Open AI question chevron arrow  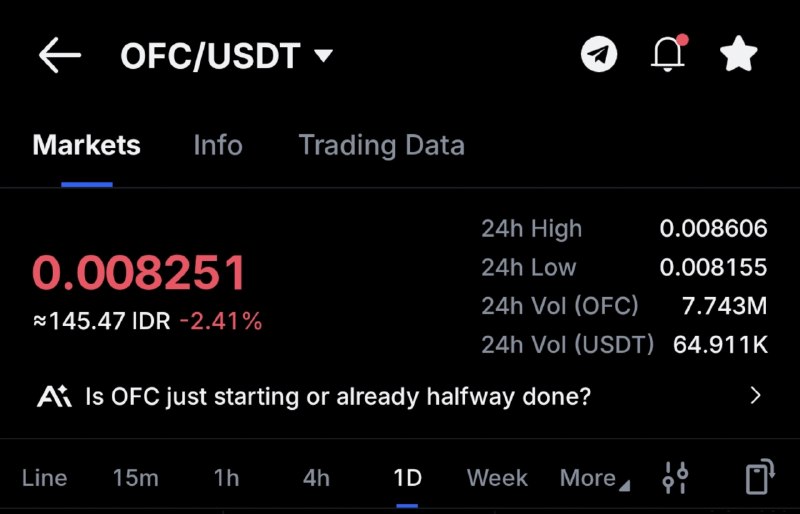point(756,395)
